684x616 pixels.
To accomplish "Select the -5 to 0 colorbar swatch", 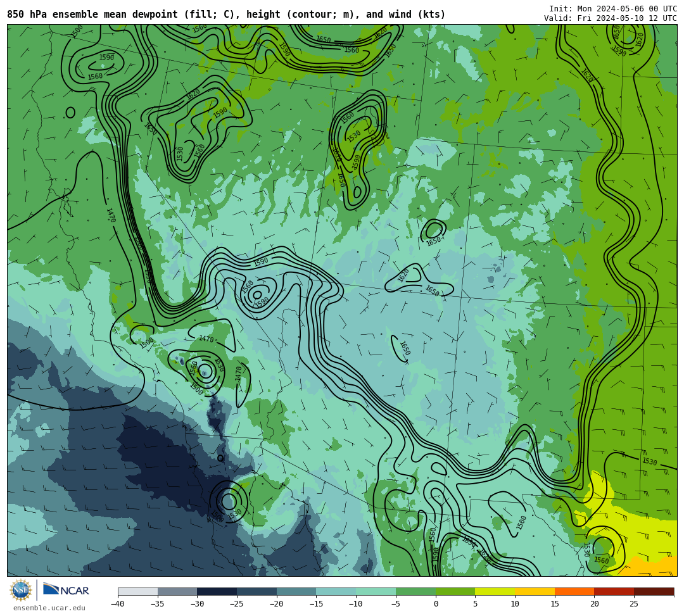I will tap(415, 591).
